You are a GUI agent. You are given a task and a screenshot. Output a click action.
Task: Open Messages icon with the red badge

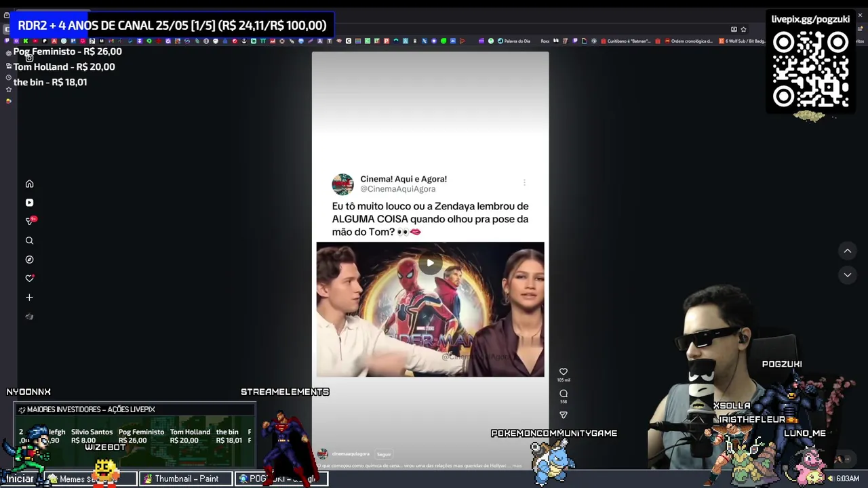30,221
